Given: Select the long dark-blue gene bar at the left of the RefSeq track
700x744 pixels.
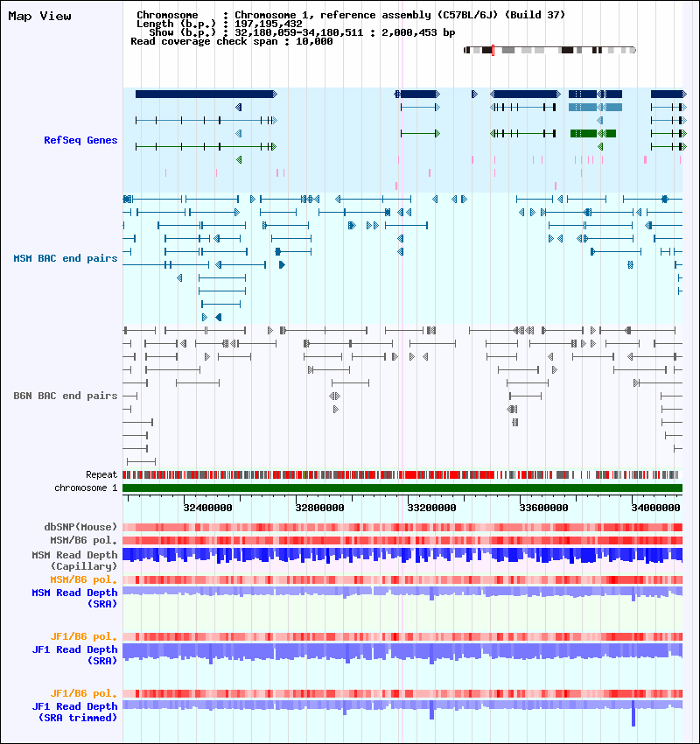Looking at the screenshot, I should click(206, 94).
